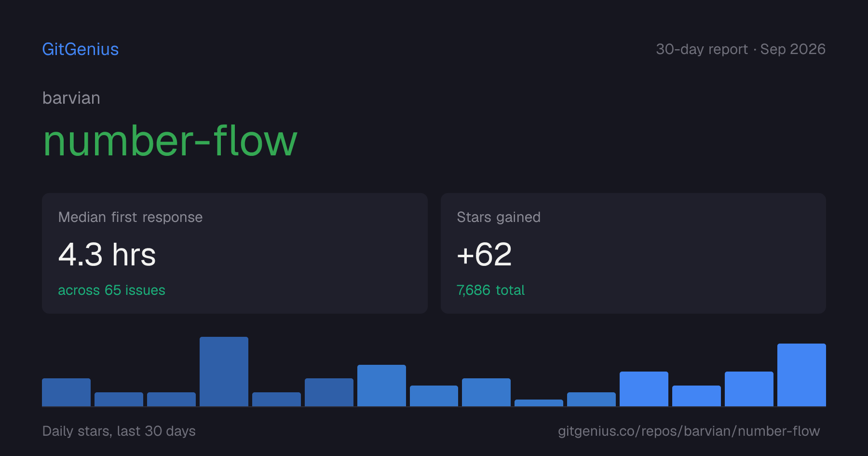Viewport: 868px width, 456px height.
Task: Select the second bar in daily chart
Action: (x=119, y=400)
